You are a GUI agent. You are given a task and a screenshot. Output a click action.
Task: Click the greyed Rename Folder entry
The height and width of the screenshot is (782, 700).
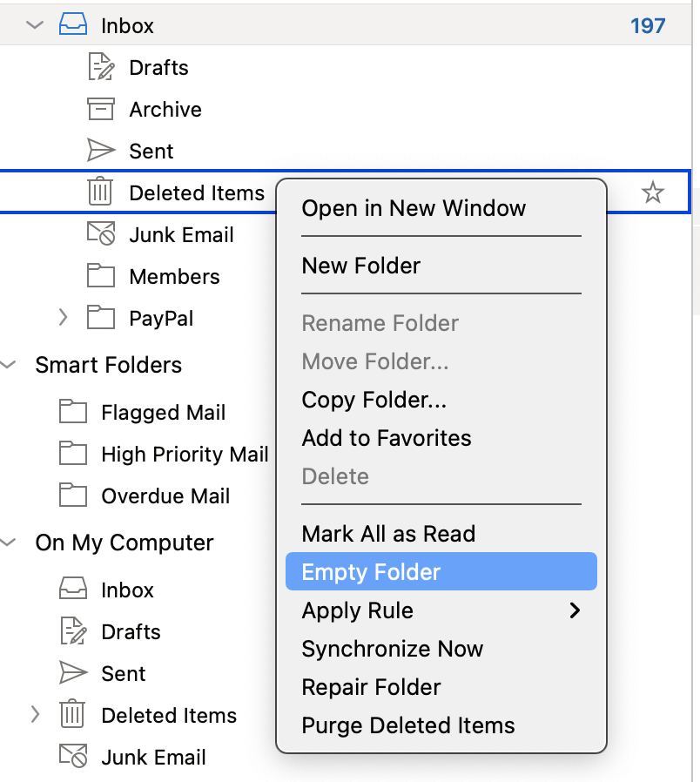coord(380,323)
